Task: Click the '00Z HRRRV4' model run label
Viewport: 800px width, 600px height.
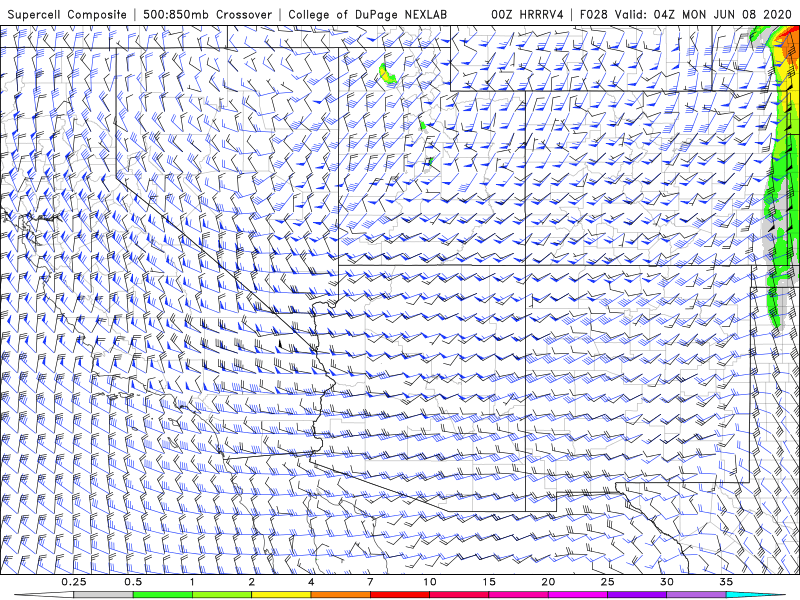Action: pos(527,14)
